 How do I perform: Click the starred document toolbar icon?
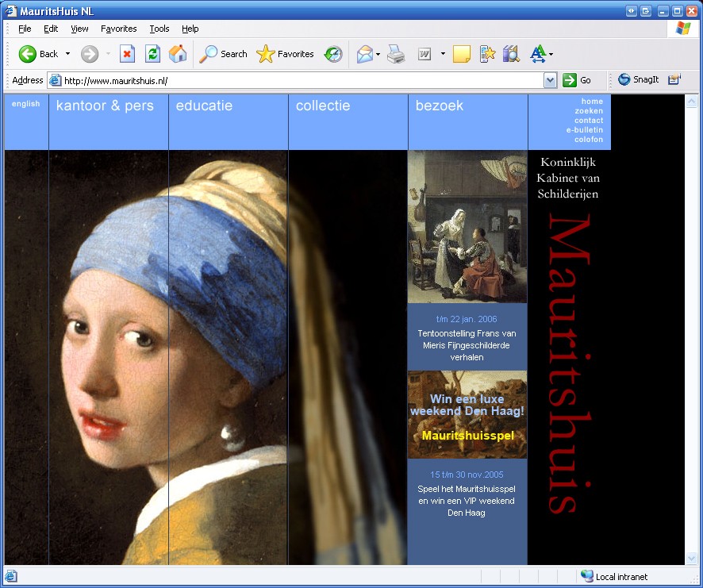pos(487,54)
